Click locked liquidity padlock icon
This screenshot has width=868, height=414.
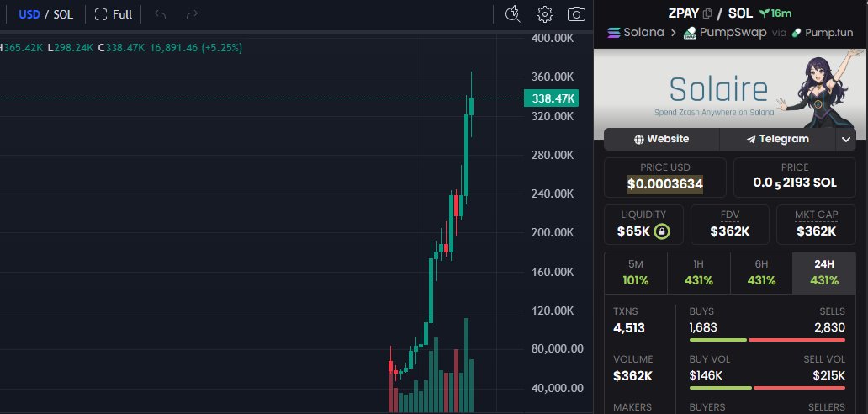[x=662, y=231]
